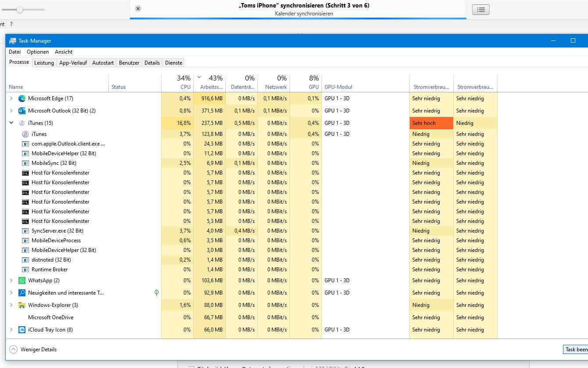Click the question mark menu in iTunes
Image resolution: width=588 pixels, height=368 pixels.
[x=11, y=24]
